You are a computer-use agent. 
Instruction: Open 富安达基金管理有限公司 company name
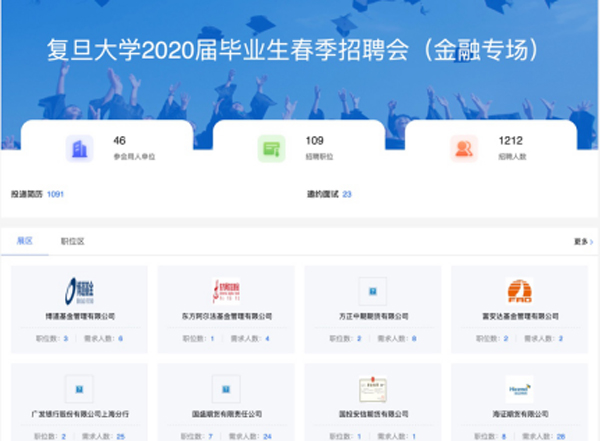pyautogui.click(x=519, y=316)
